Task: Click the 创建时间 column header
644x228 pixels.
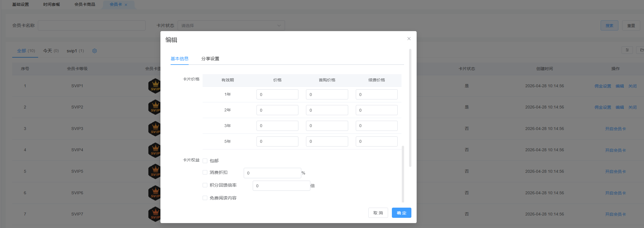Action: (x=544, y=69)
